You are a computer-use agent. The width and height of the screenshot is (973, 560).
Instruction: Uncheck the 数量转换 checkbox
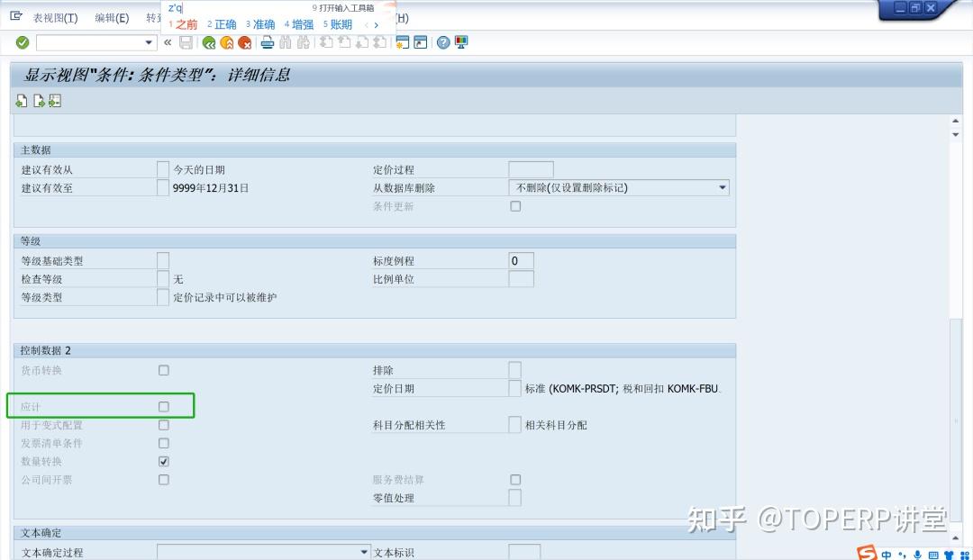click(x=163, y=461)
